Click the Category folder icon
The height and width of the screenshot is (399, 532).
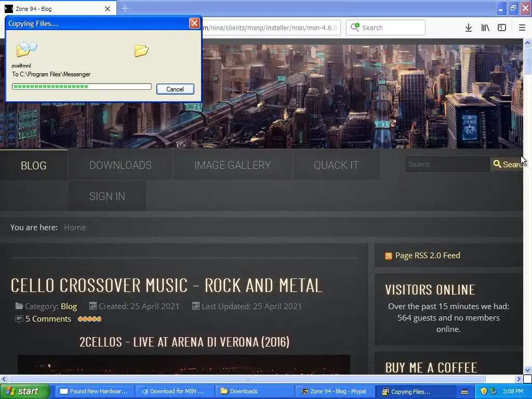pyautogui.click(x=19, y=306)
